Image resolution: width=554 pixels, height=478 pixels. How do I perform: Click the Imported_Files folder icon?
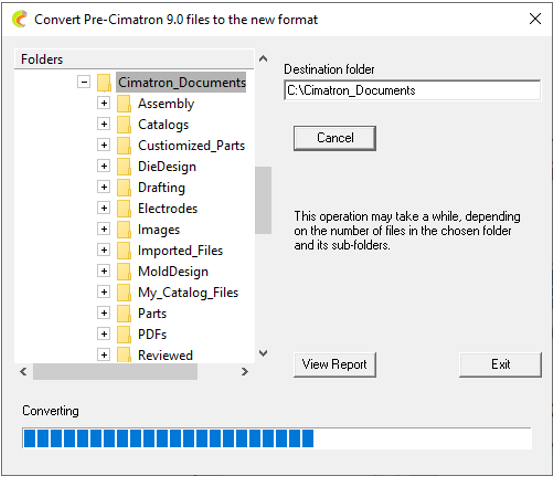(x=124, y=251)
